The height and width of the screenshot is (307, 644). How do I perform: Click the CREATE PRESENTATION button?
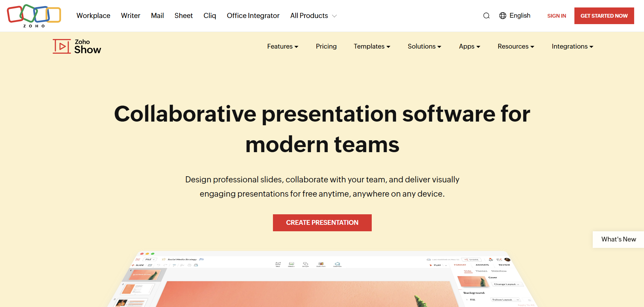[322, 223]
